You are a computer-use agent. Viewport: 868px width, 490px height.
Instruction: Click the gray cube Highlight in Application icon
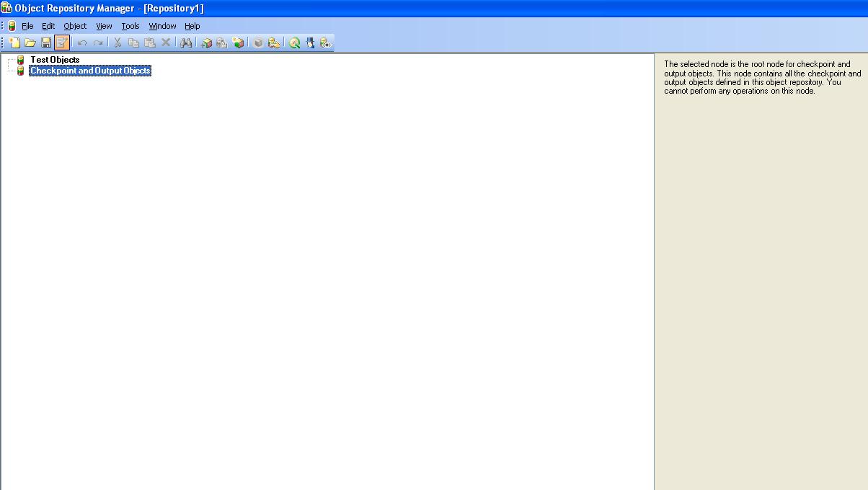pyautogui.click(x=258, y=43)
